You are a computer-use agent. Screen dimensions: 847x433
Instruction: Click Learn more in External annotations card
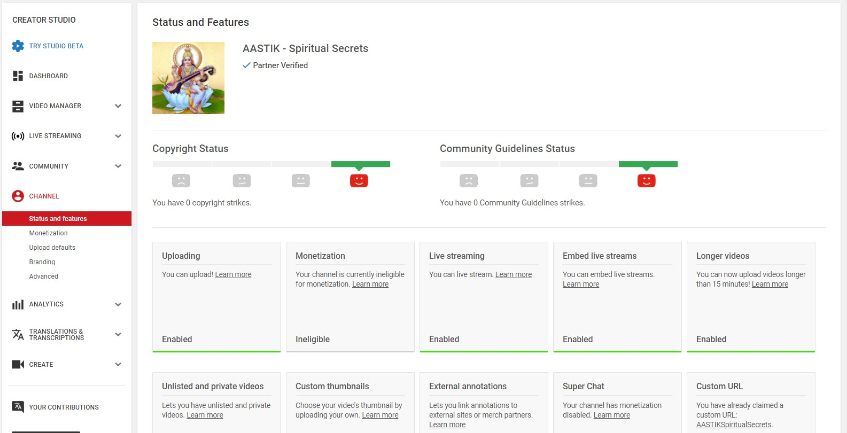[x=447, y=425]
